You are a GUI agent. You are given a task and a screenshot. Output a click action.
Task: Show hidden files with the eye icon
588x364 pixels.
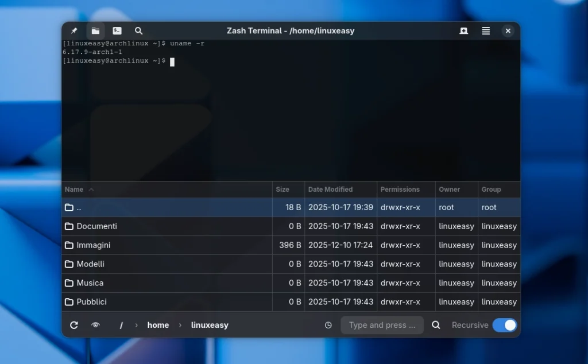point(96,325)
